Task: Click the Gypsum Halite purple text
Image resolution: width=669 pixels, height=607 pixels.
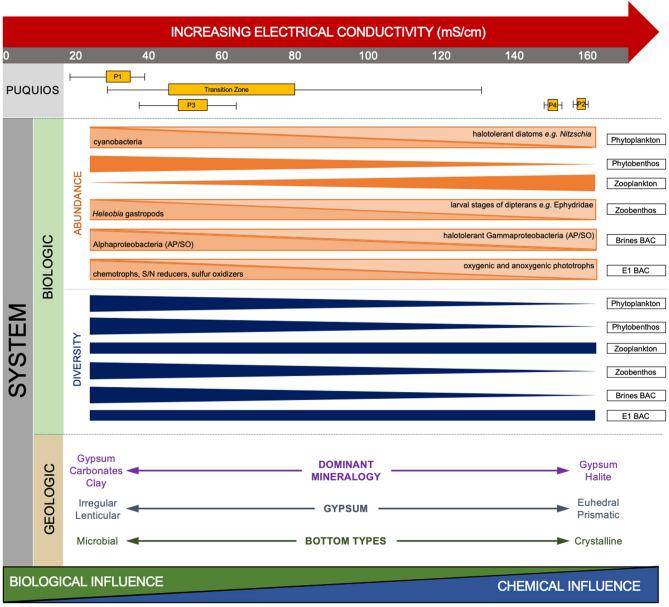Action: tap(600, 469)
